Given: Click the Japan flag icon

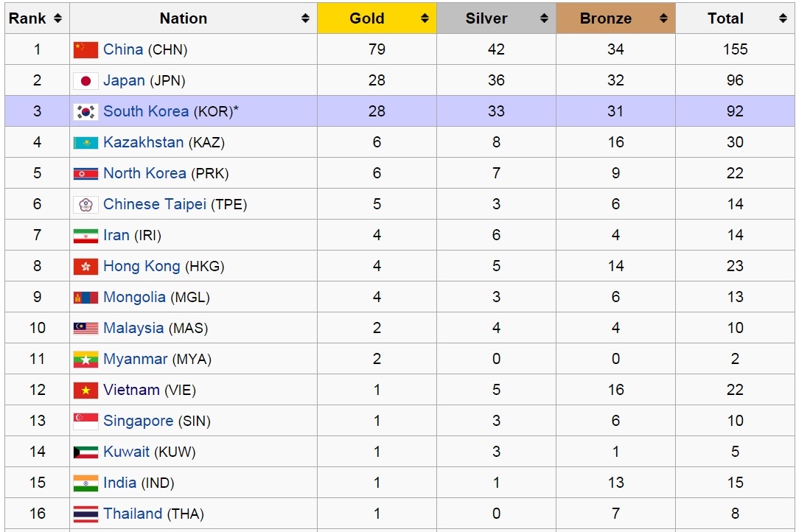Looking at the screenshot, I should tap(85, 81).
